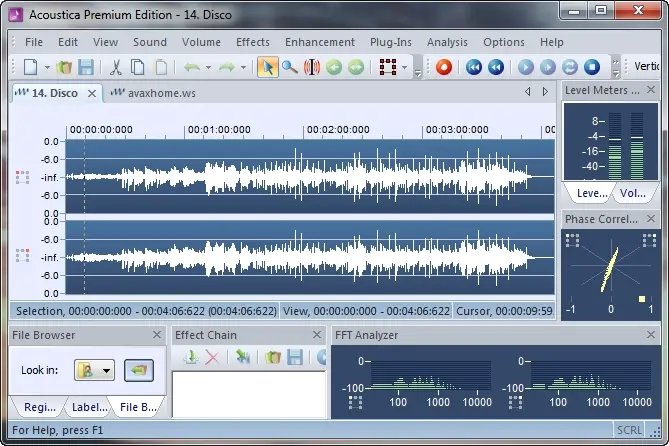Image resolution: width=669 pixels, height=446 pixels.
Task: Start recording with the red record button
Action: tap(444, 67)
